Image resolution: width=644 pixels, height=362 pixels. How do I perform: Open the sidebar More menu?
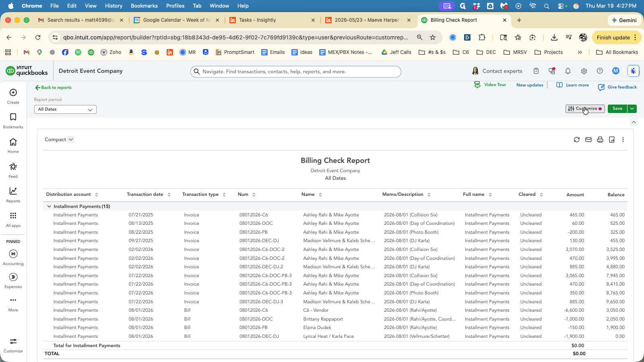click(x=13, y=304)
